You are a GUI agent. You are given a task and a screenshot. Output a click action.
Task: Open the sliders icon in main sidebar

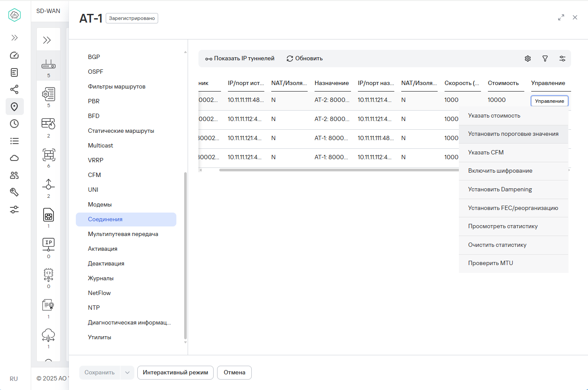[x=14, y=210]
